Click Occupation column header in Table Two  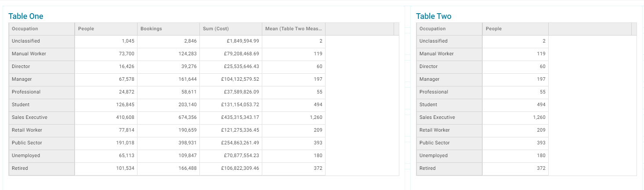(449, 29)
